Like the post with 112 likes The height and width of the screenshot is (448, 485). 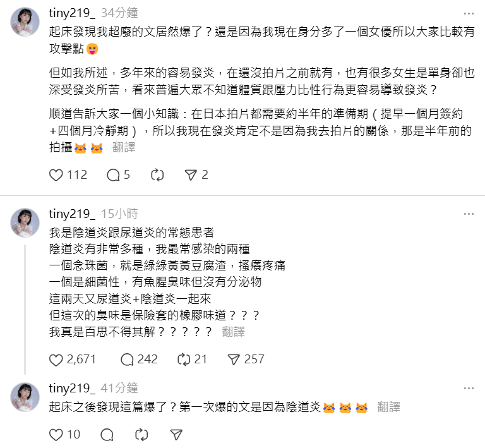pyautogui.click(x=56, y=175)
